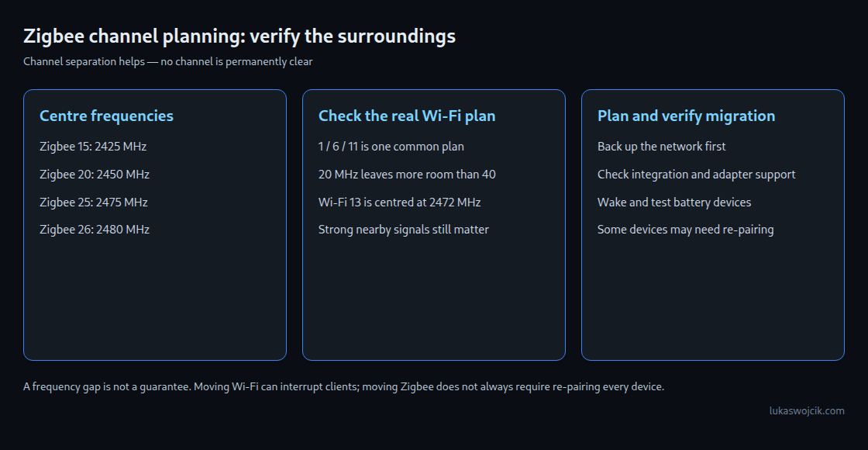Viewport: 868px width, 450px height.
Task: Select the Back up the network first item
Action: (x=662, y=147)
